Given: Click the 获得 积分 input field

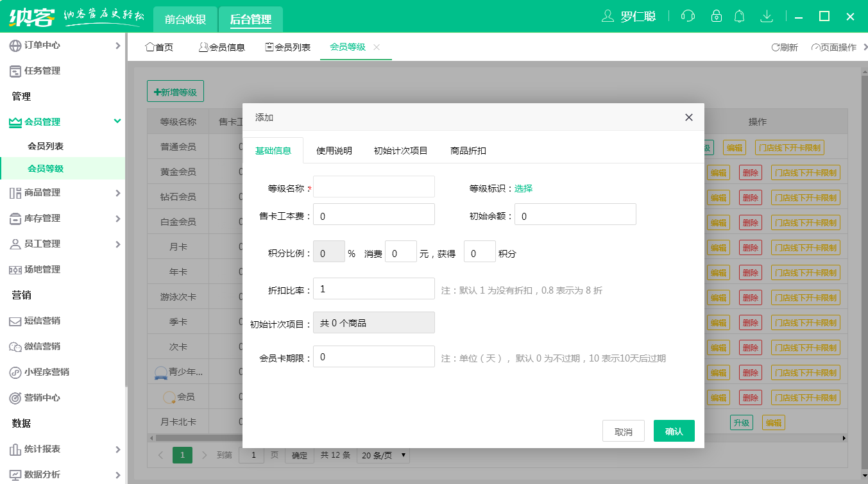Looking at the screenshot, I should (x=480, y=251).
